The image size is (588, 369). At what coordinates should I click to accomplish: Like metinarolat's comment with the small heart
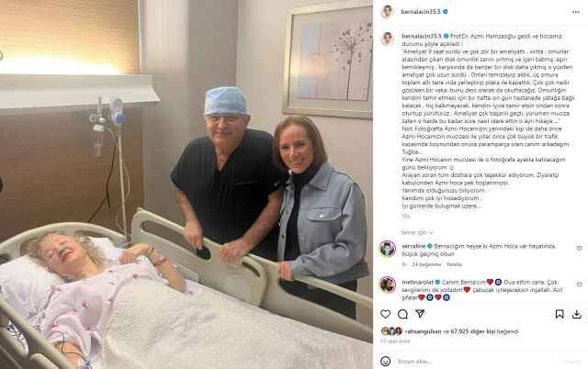(x=579, y=284)
